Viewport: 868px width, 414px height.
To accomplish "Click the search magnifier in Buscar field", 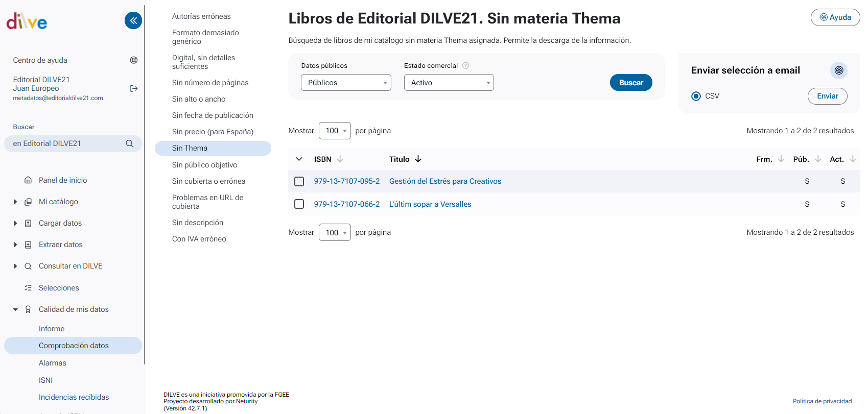I will [x=130, y=144].
